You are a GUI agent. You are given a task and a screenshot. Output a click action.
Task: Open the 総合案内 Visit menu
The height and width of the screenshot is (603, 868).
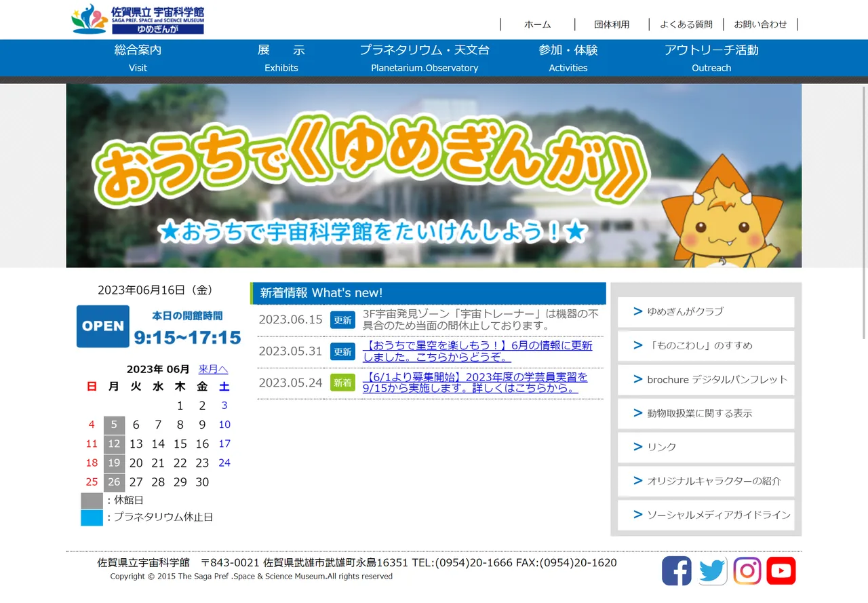tap(138, 58)
